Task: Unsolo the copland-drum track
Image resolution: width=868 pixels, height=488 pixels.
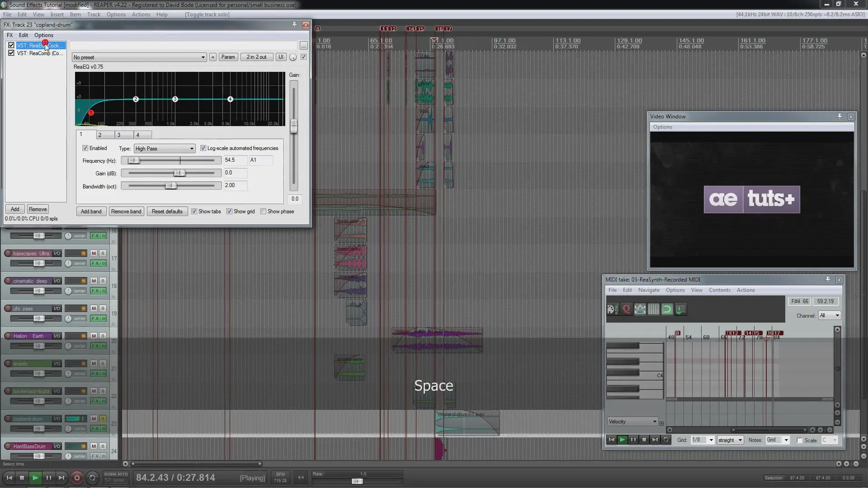Action: 103,419
